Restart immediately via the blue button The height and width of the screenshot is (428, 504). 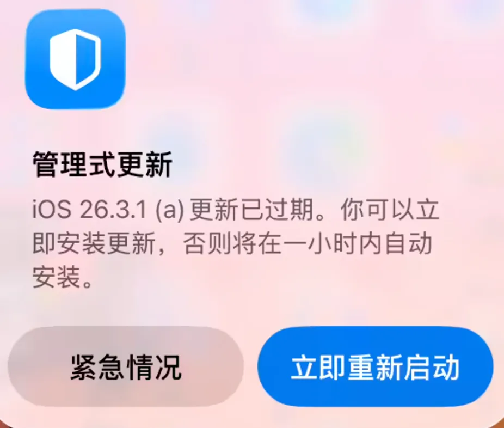[x=375, y=367]
